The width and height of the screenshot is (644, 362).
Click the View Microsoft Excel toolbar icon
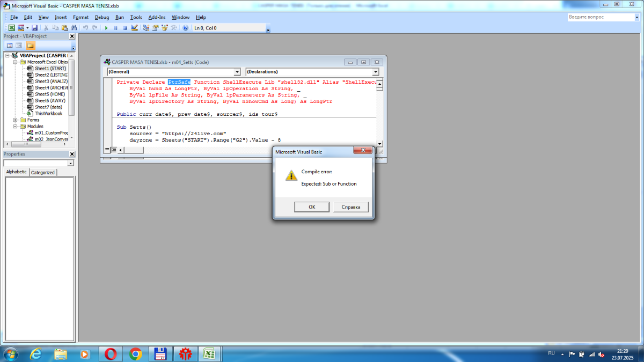click(11, 28)
